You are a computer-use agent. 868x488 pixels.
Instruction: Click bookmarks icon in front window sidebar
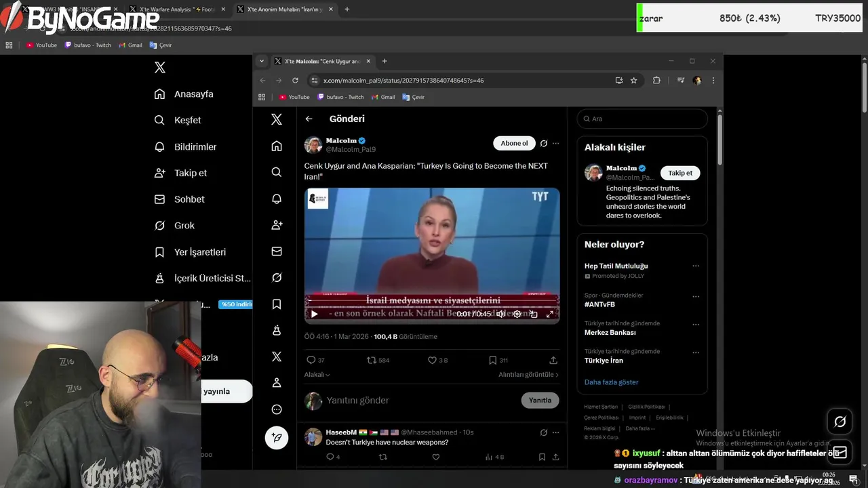[x=277, y=304]
